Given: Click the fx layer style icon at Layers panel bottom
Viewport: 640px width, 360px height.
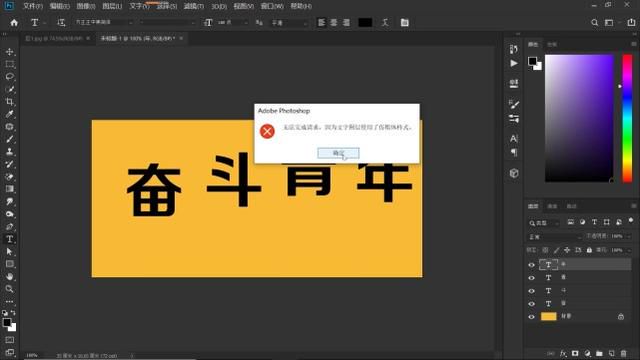Looking at the screenshot, I should tap(563, 353).
